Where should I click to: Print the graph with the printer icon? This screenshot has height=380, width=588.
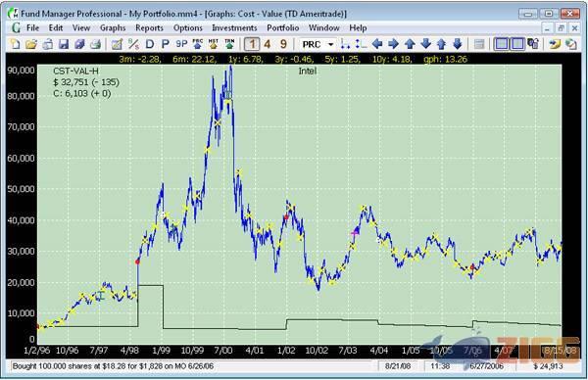pos(96,44)
